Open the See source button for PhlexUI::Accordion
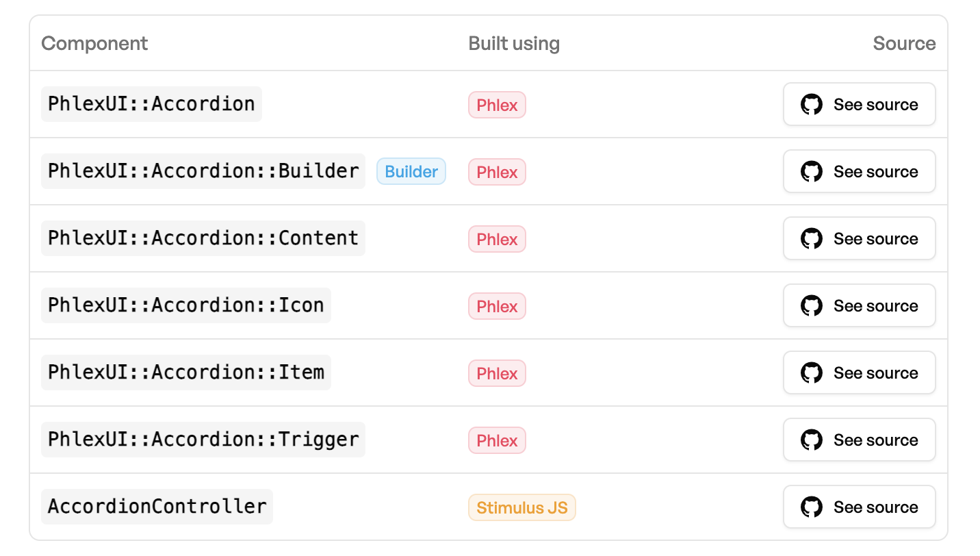The image size is (980, 556). (860, 104)
